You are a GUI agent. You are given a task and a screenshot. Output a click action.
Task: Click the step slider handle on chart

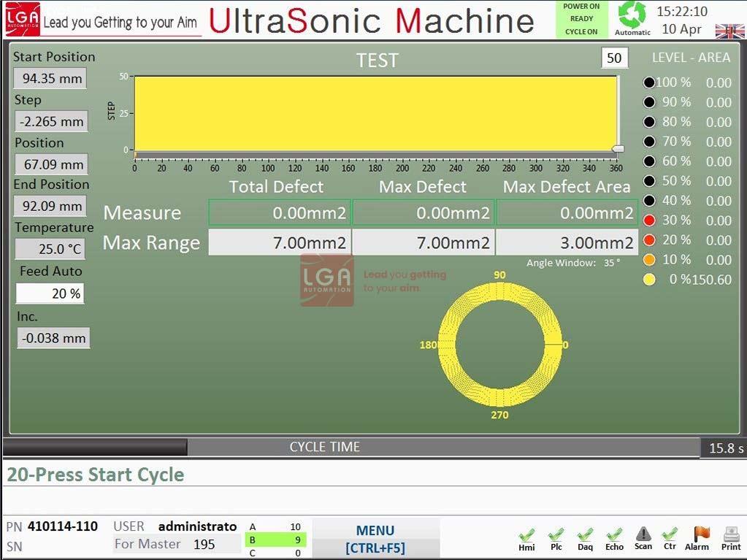[x=618, y=149]
